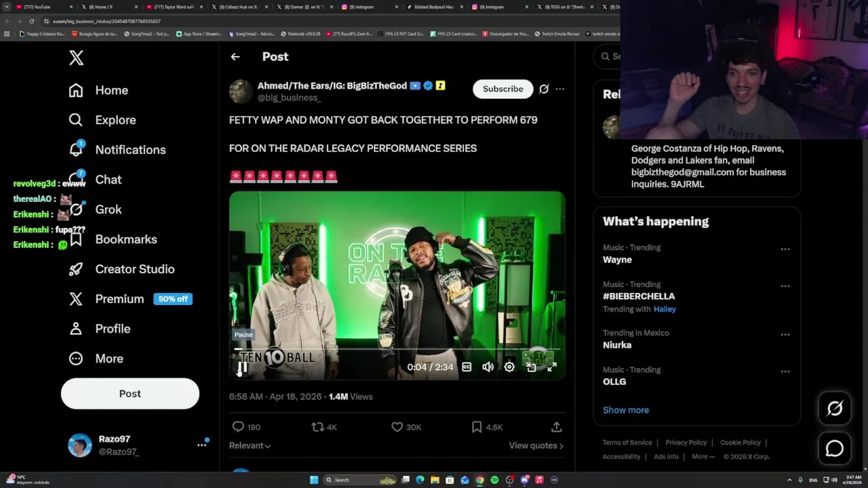
Task: Go back with the Post arrow
Action: pos(235,57)
